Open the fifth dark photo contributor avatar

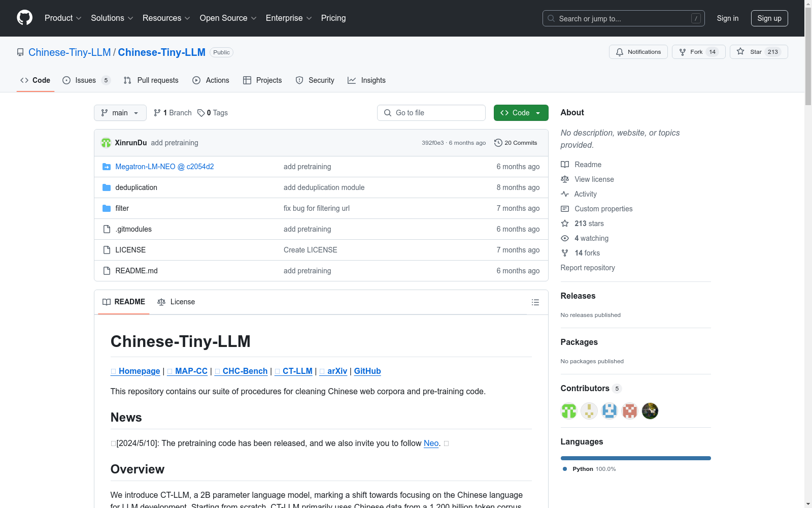(650, 411)
